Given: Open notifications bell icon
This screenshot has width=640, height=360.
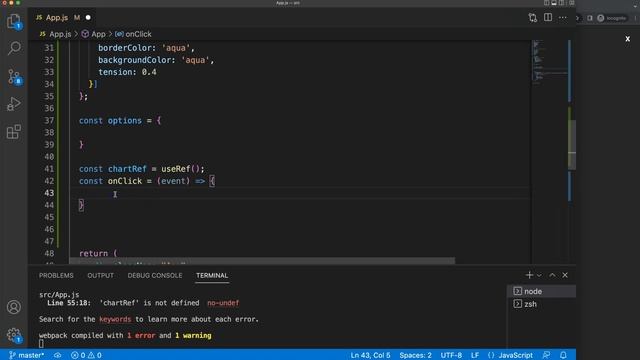Looking at the screenshot, I should pos(563,355).
